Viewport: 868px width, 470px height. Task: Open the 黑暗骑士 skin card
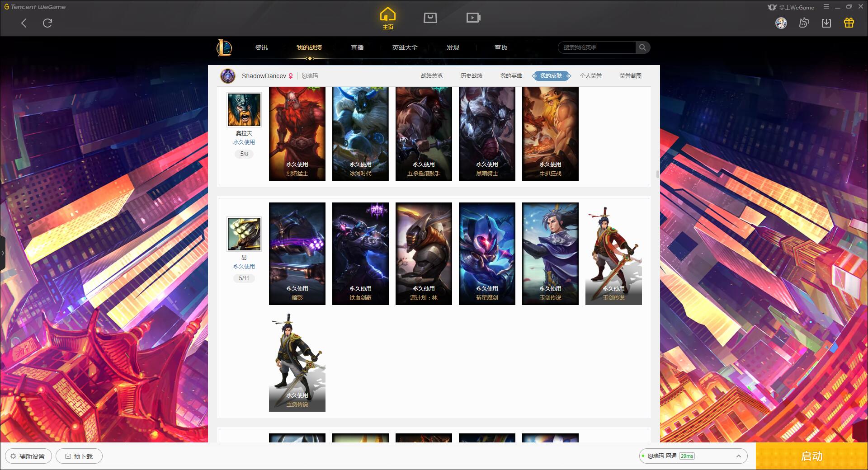[487, 134]
